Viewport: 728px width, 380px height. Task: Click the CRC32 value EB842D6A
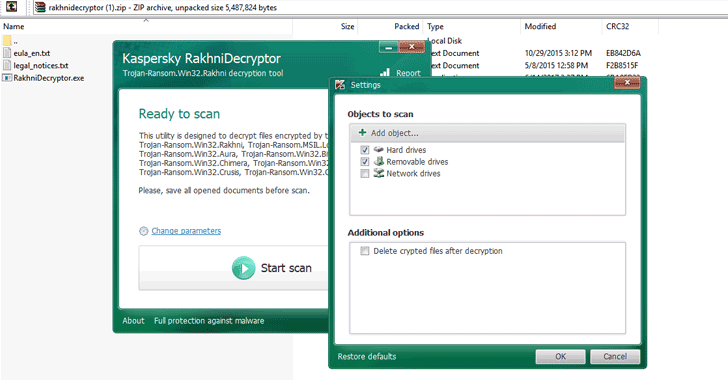[x=623, y=53]
